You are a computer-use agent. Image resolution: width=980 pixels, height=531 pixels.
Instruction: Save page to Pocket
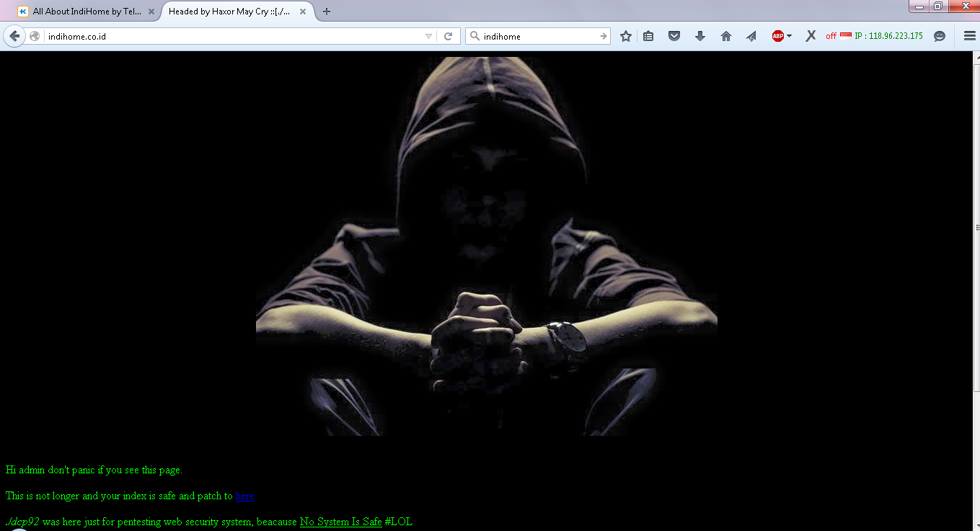pos(674,36)
